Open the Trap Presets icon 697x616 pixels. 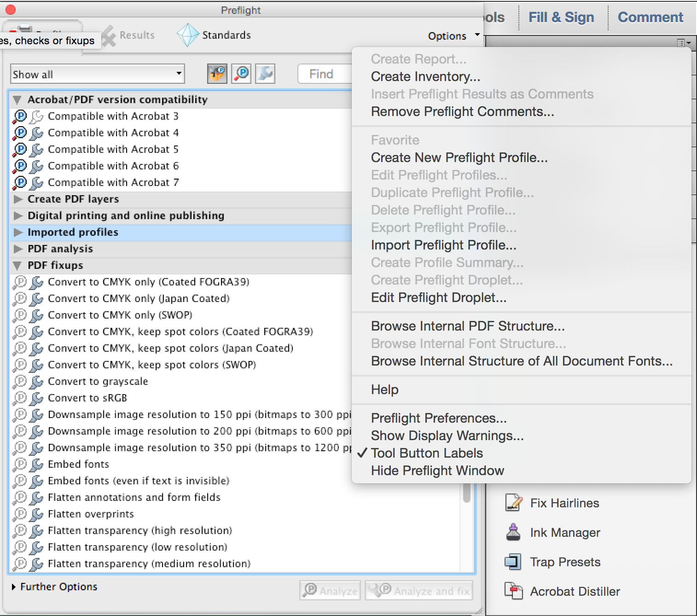(513, 562)
